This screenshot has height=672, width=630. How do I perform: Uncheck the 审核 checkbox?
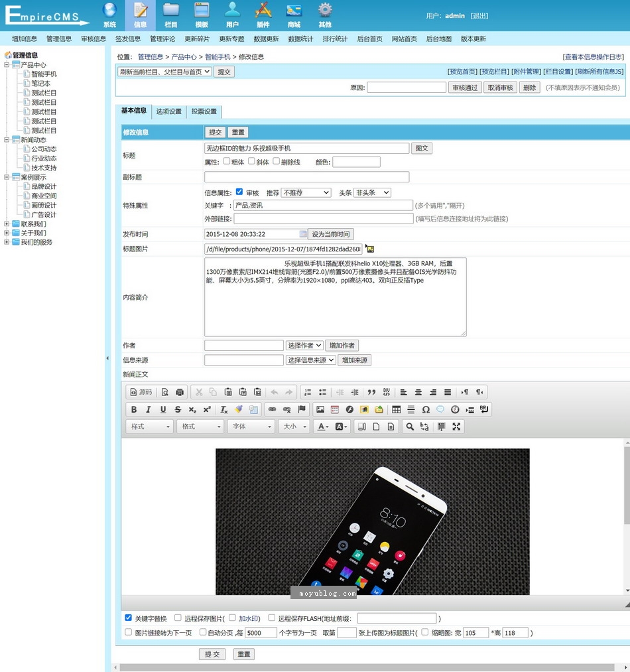point(239,192)
